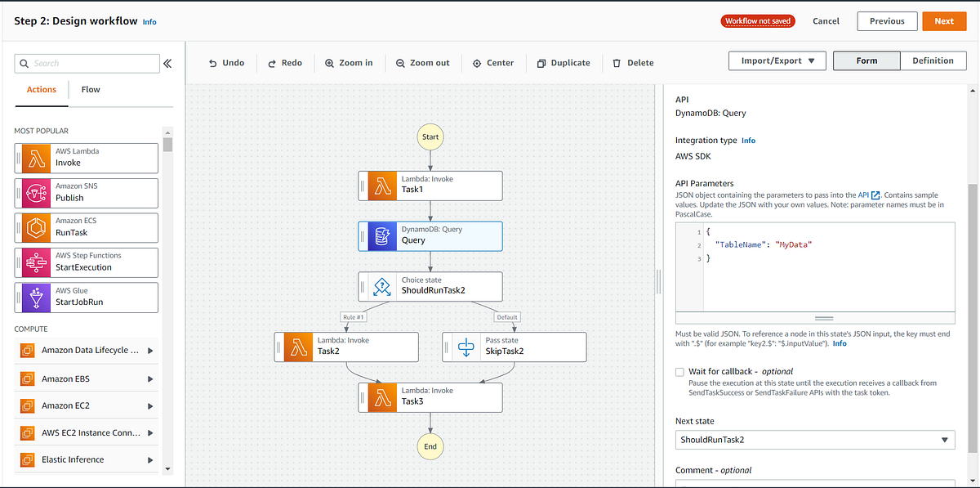Center the workflow on the canvas
This screenshot has width=980, height=488.
[493, 62]
